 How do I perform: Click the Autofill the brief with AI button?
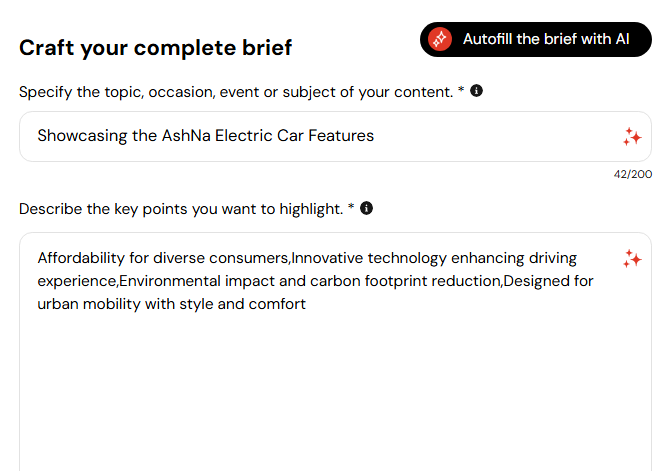[x=536, y=39]
